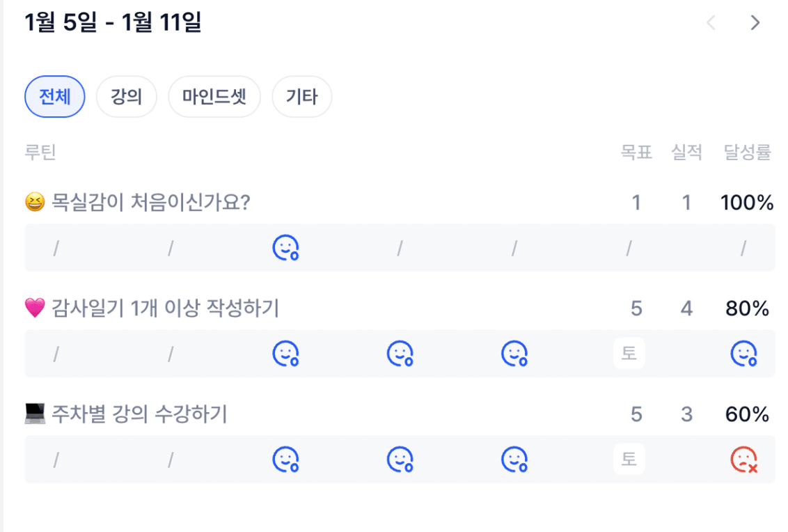Go to the next week with the right chevron

755,23
